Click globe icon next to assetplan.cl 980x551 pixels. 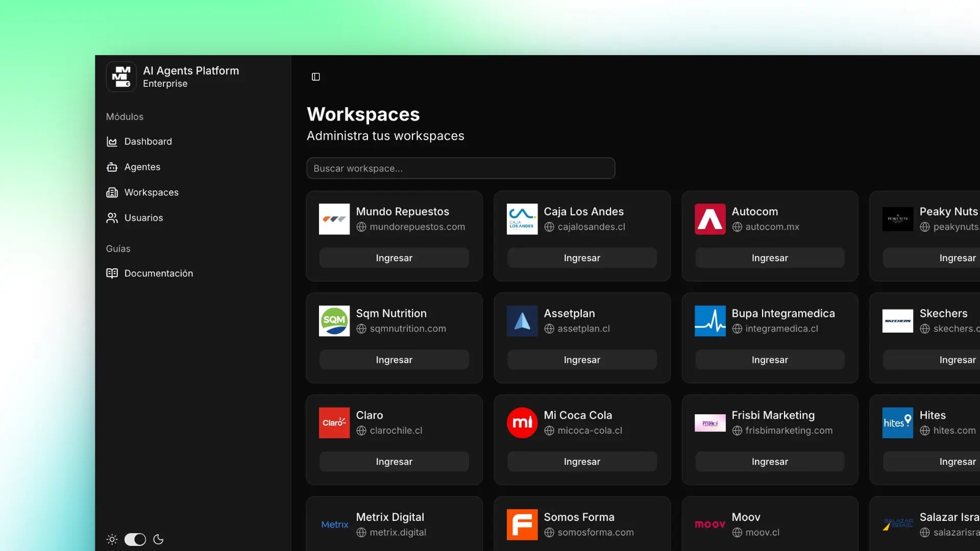pos(549,329)
